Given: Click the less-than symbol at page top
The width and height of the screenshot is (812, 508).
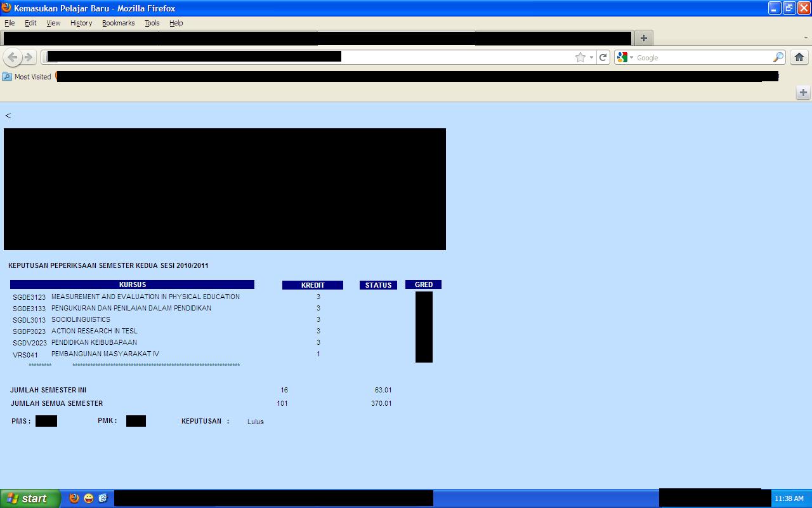Looking at the screenshot, I should [x=8, y=116].
